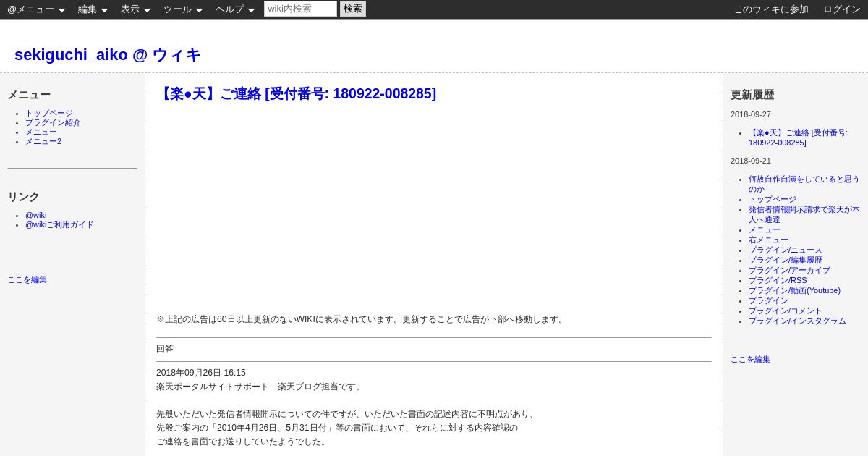Open the ツール dropdown menu
The height and width of the screenshot is (456, 868).
tap(183, 9)
